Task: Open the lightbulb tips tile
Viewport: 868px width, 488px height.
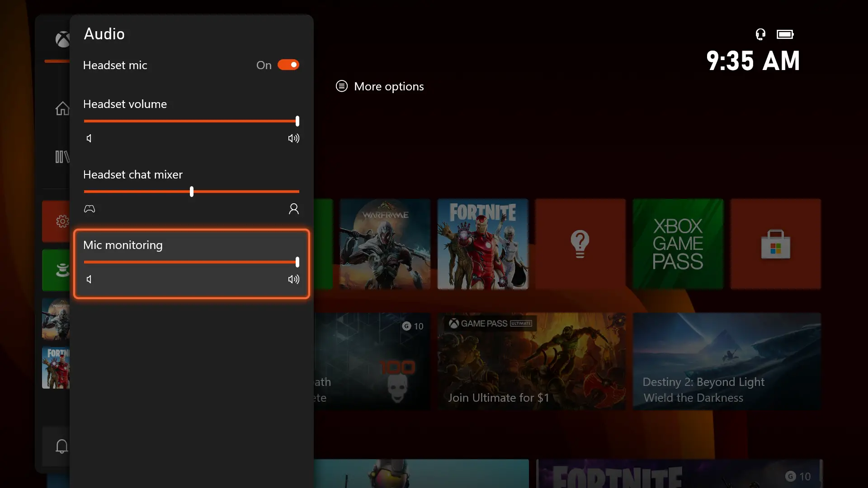Action: coord(580,244)
